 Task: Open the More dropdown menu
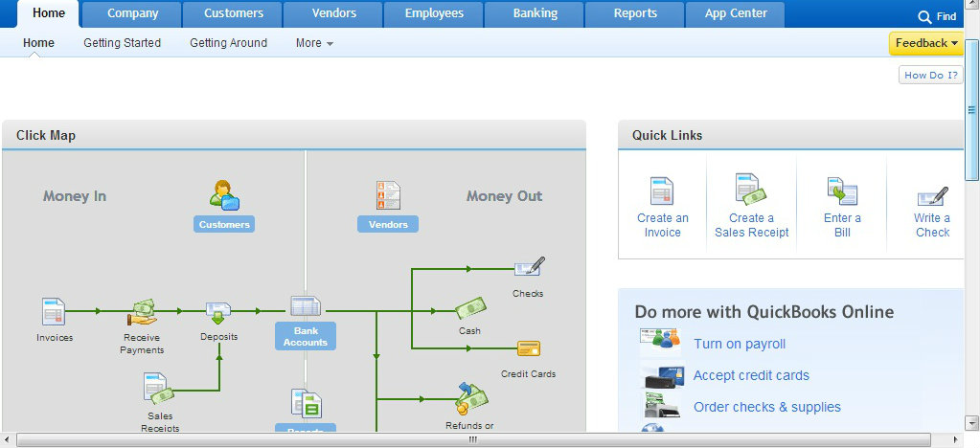(x=314, y=43)
